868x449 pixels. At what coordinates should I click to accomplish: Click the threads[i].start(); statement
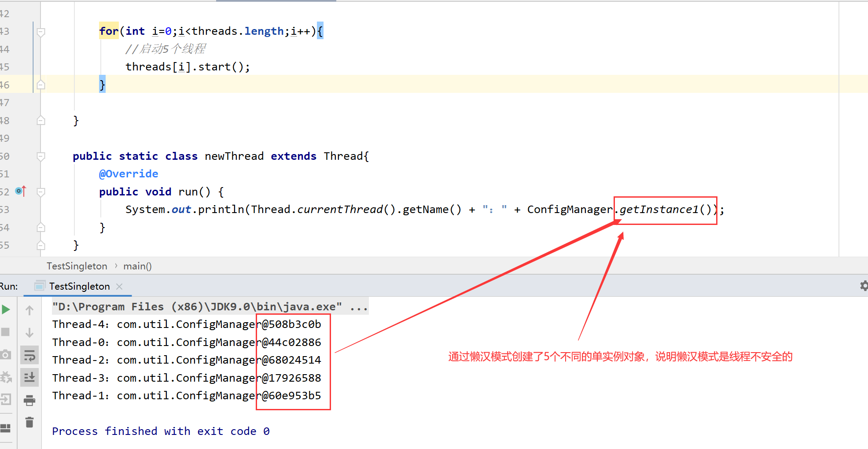(x=188, y=67)
